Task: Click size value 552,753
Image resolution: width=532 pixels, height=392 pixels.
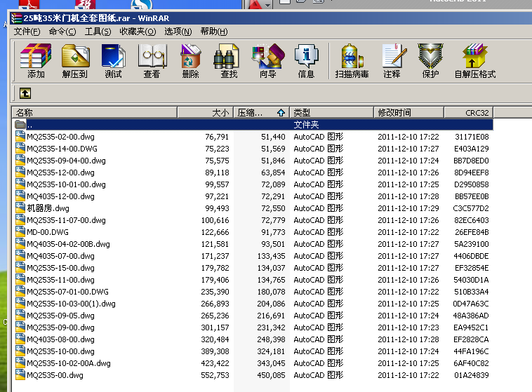Action: [215, 375]
